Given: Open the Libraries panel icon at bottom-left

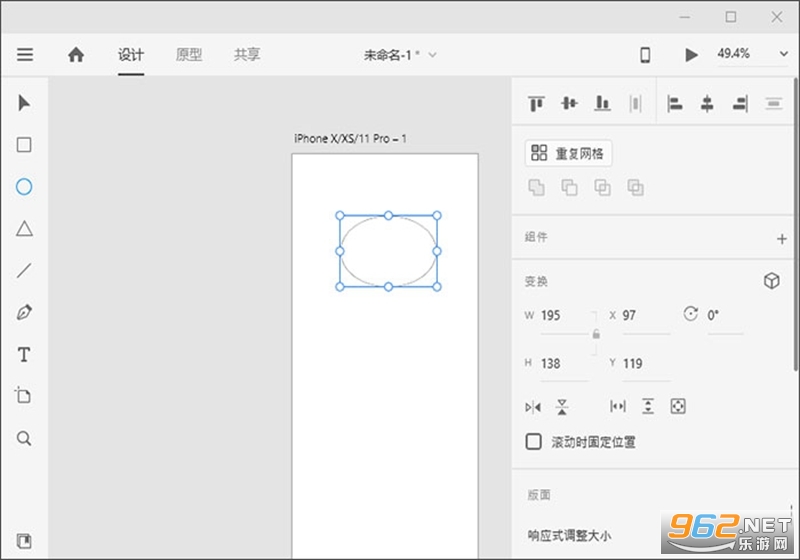Looking at the screenshot, I should tap(24, 541).
